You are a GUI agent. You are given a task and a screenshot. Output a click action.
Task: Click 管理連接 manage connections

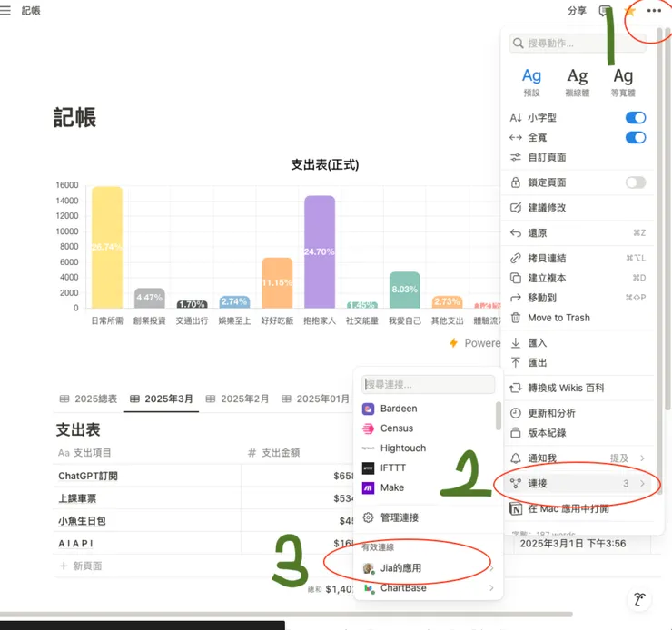coord(428,517)
